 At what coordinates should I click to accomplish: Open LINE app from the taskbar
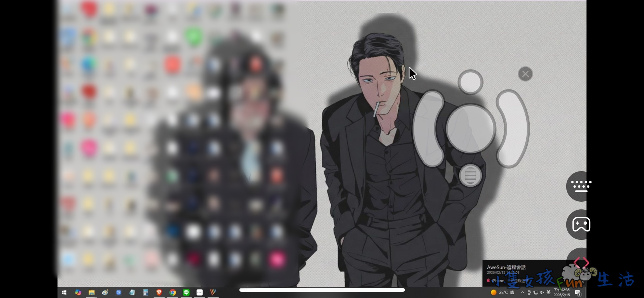pos(186,292)
